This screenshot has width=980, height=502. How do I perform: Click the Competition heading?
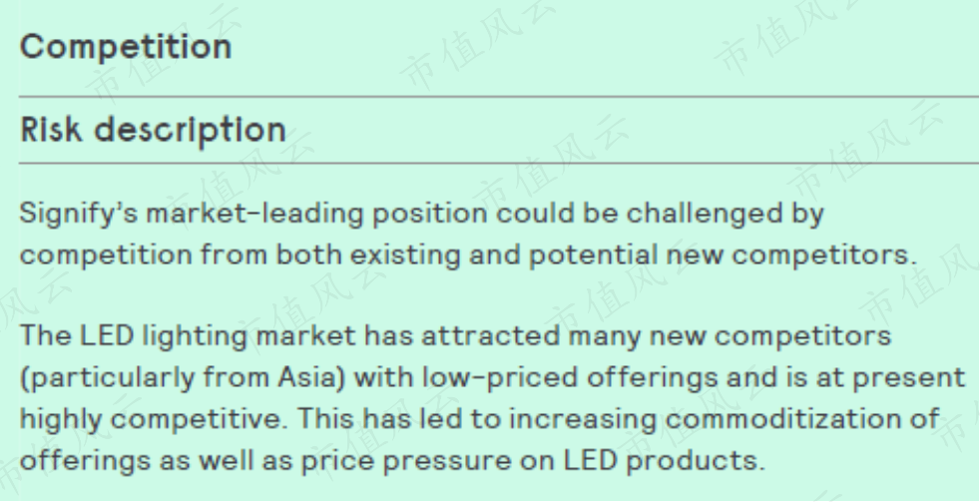126,48
